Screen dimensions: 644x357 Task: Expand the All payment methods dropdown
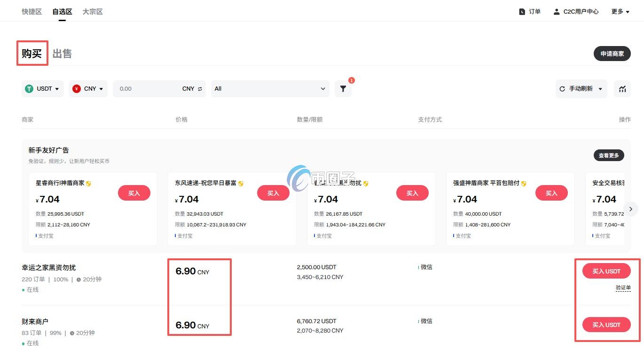[270, 88]
